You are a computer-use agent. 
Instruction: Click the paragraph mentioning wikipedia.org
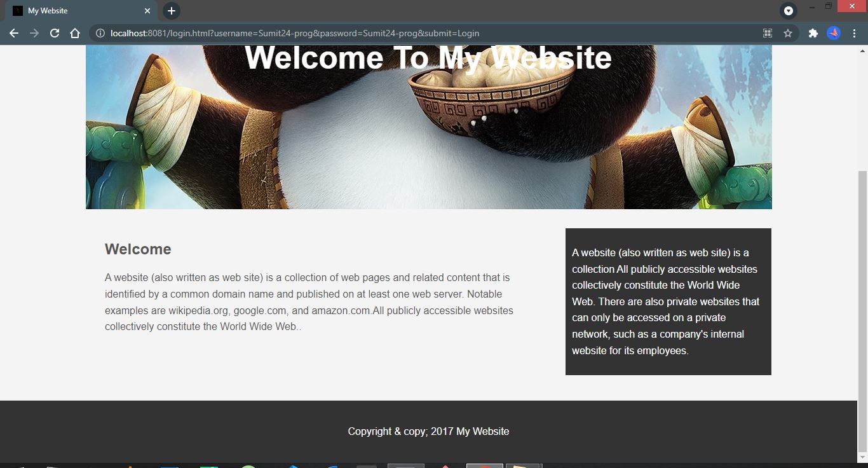click(x=309, y=303)
